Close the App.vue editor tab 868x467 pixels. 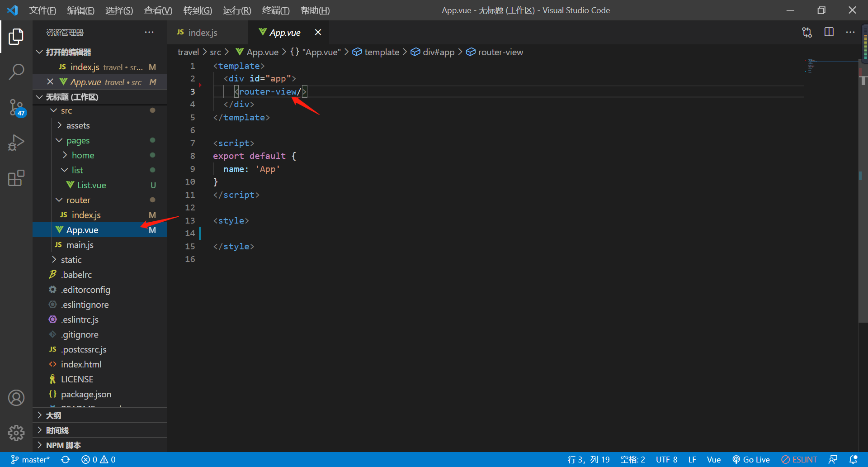click(318, 32)
